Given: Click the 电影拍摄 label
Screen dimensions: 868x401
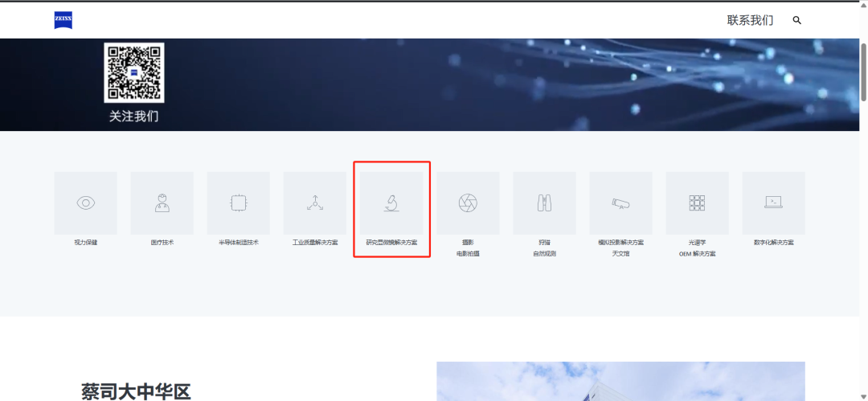Looking at the screenshot, I should (468, 254).
